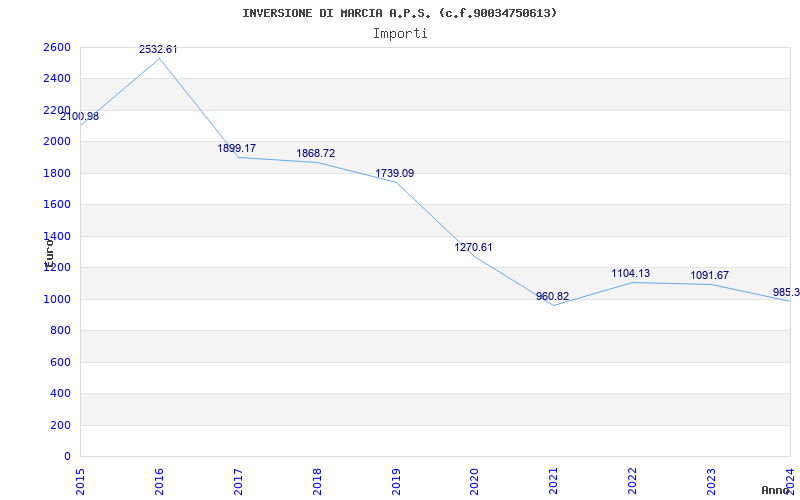Image resolution: width=800 pixels, height=500 pixels.
Task: Click y-axis tick label 1800
Action: (x=57, y=173)
